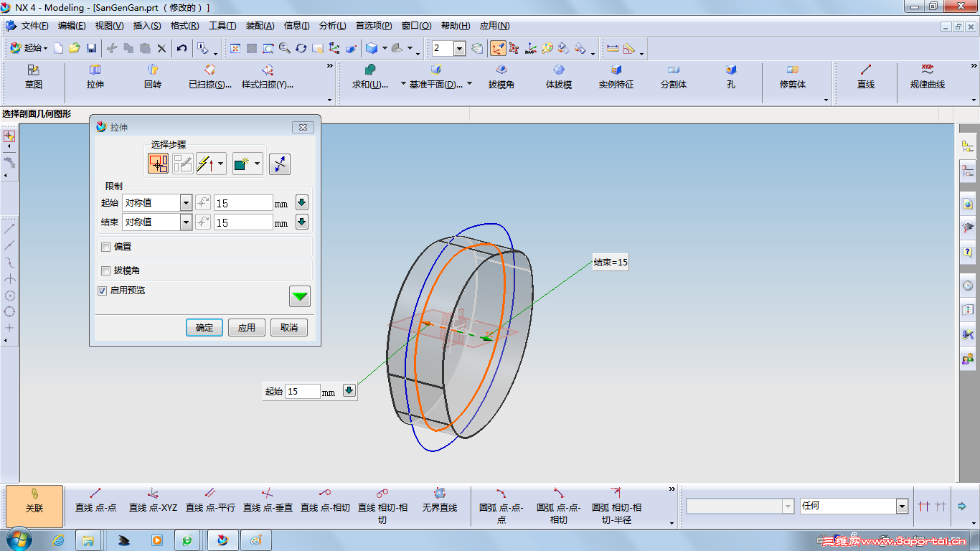This screenshot has height=551, width=980.
Task: Click the 起始 value options arrow in dialog
Action: click(x=302, y=203)
